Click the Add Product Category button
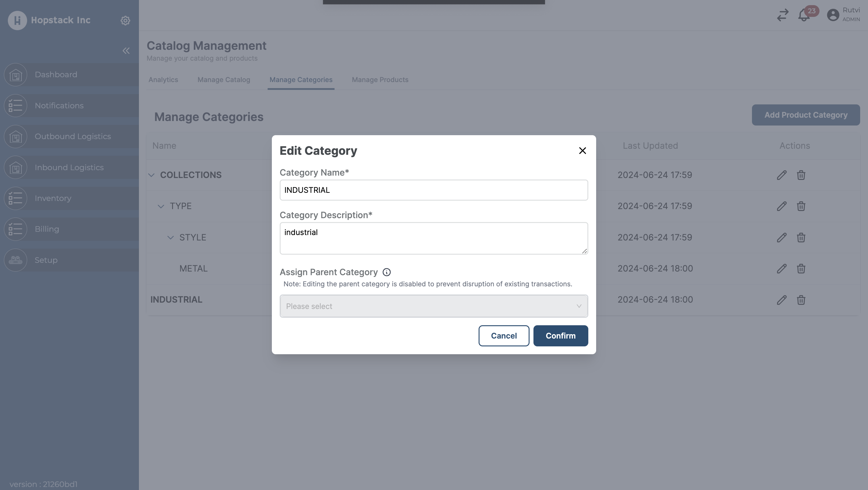The image size is (868, 490). pyautogui.click(x=805, y=115)
